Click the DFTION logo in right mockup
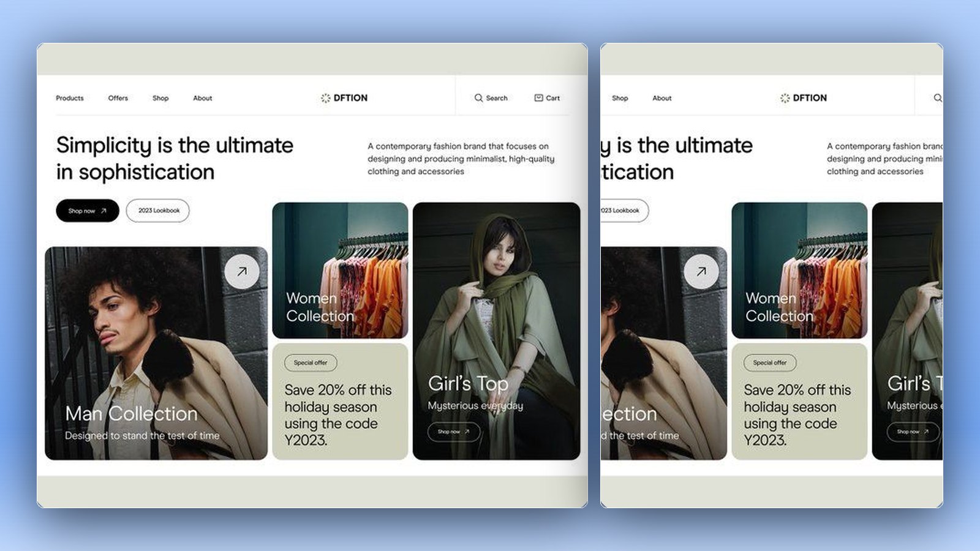 pyautogui.click(x=804, y=98)
